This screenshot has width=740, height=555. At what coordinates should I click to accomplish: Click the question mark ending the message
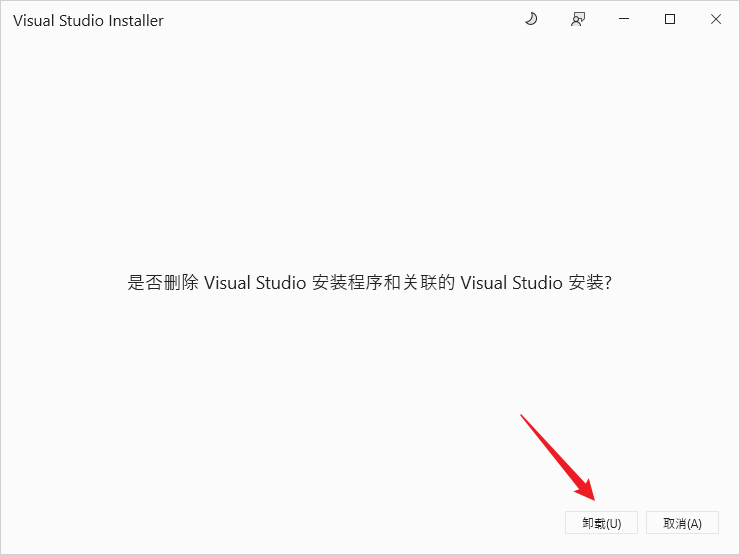pyautogui.click(x=608, y=283)
